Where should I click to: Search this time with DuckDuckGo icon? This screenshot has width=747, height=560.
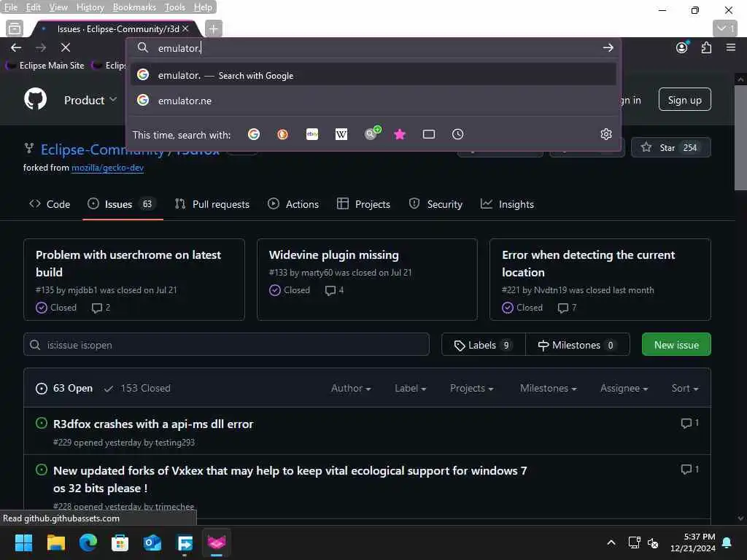[x=282, y=134]
